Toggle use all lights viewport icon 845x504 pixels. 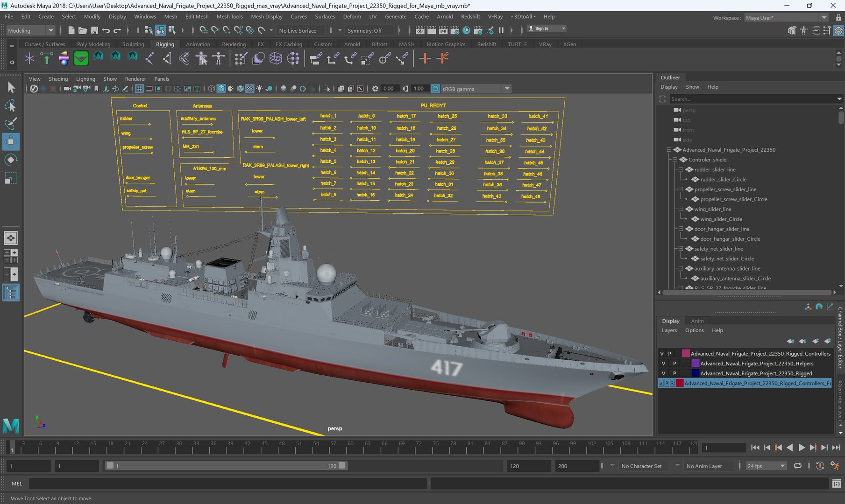click(x=259, y=89)
